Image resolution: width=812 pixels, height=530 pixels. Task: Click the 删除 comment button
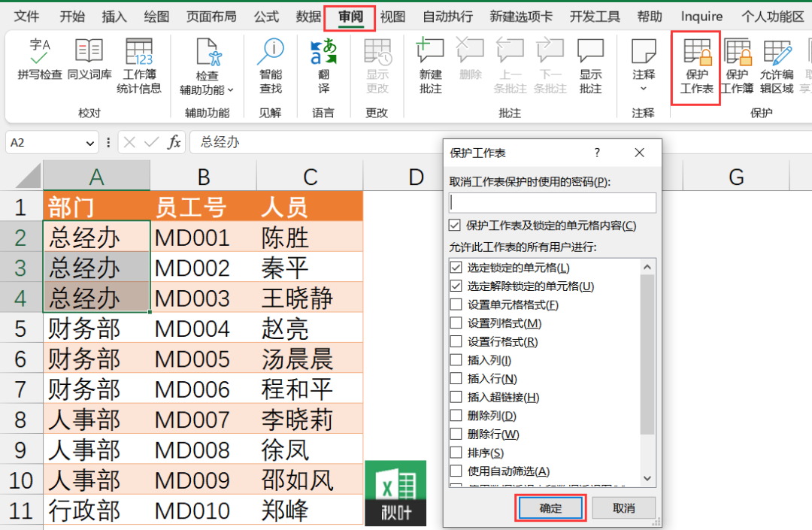[470, 60]
